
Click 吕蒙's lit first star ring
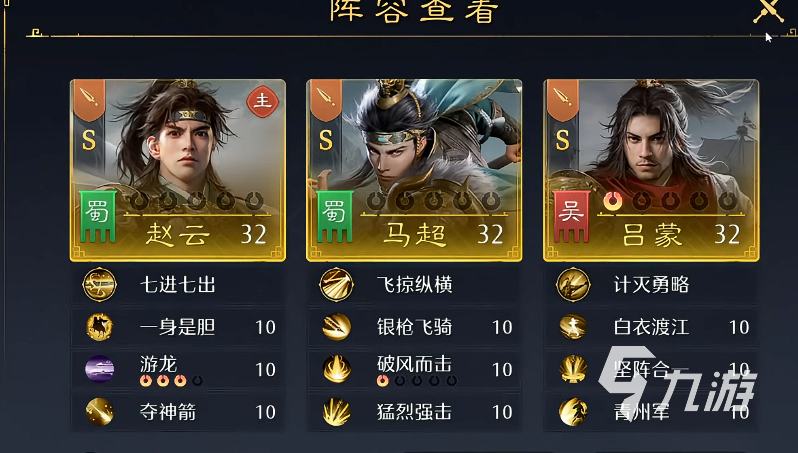(x=612, y=202)
